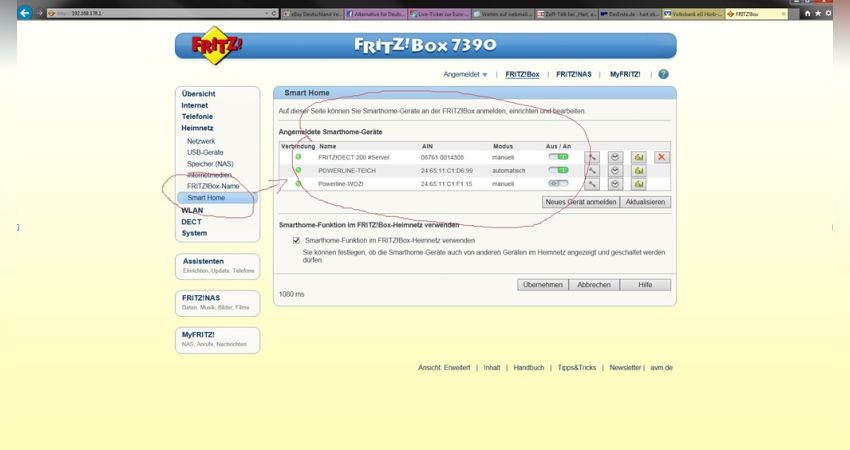The width and height of the screenshot is (850, 450).
Task: Open Newsletter footer link
Action: pyautogui.click(x=625, y=368)
